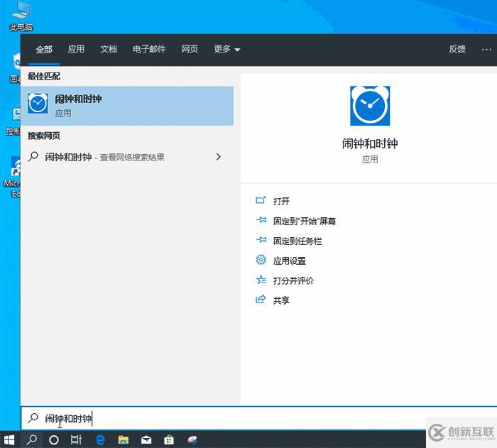497x448 pixels.
Task: Open the Mail app from taskbar
Action: click(146, 440)
